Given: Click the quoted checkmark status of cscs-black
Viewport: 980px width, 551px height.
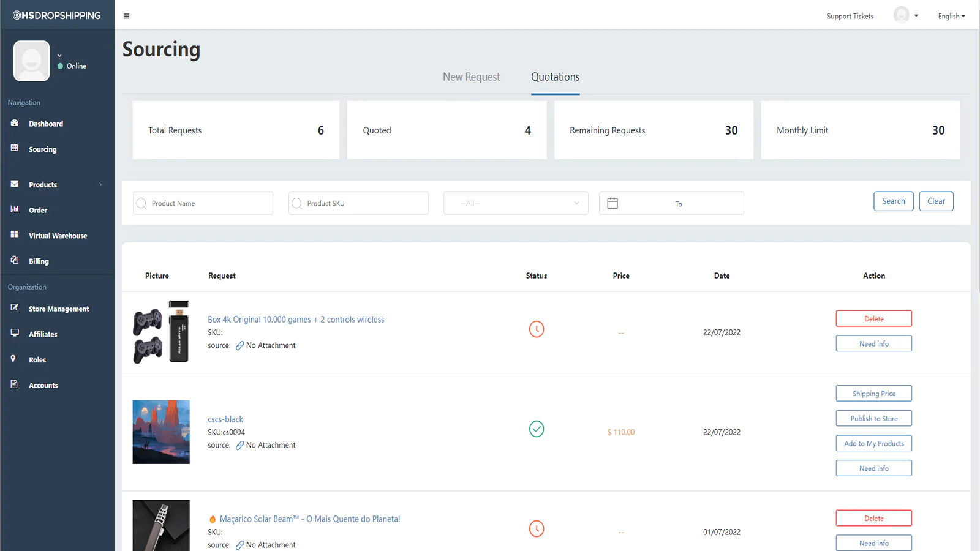Looking at the screenshot, I should [537, 429].
